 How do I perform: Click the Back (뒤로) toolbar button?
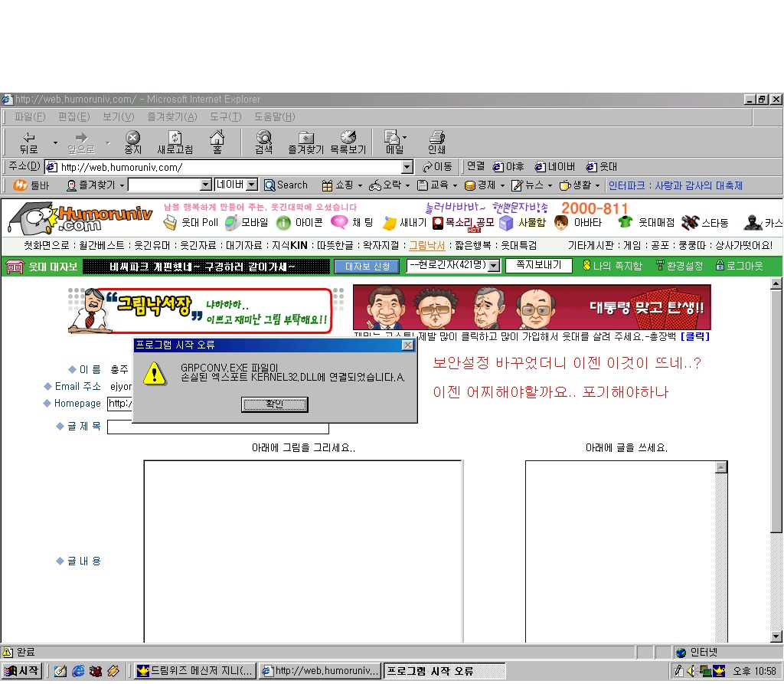point(29,142)
